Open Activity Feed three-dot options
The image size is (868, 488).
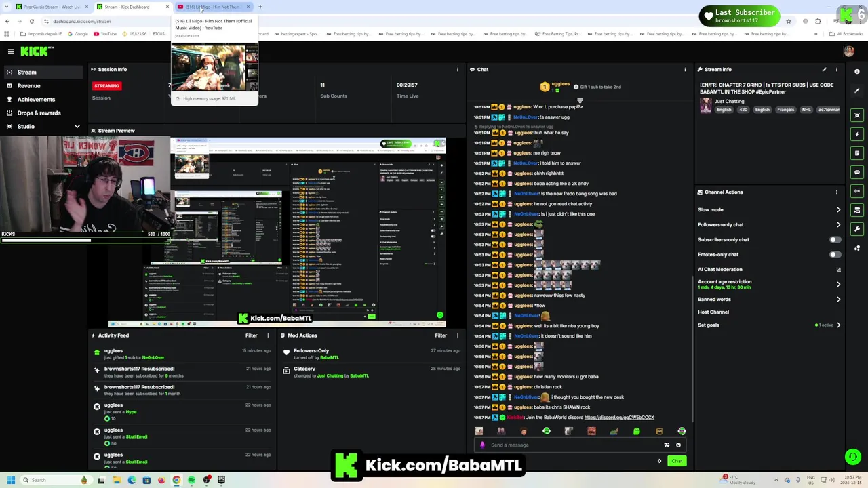pyautogui.click(x=268, y=335)
